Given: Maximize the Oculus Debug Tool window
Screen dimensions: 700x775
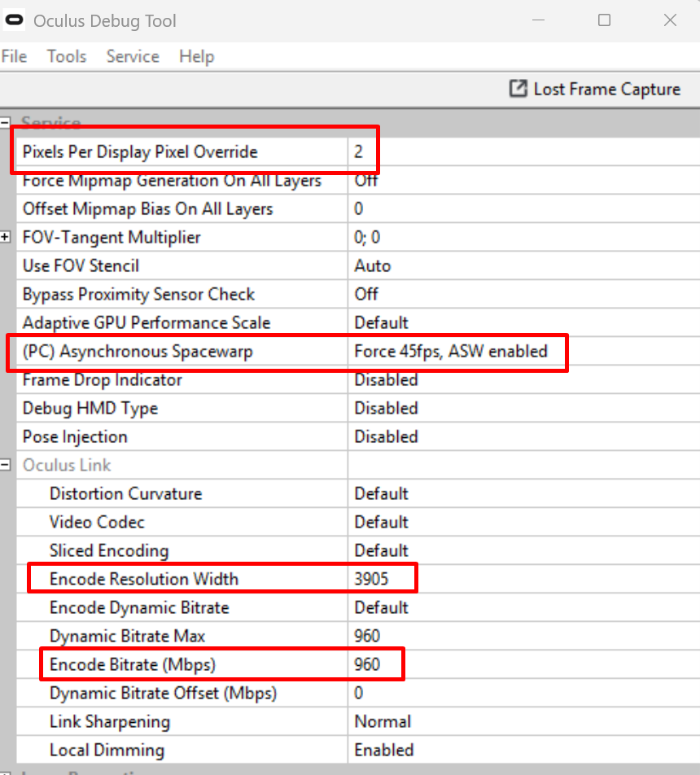Looking at the screenshot, I should (604, 20).
